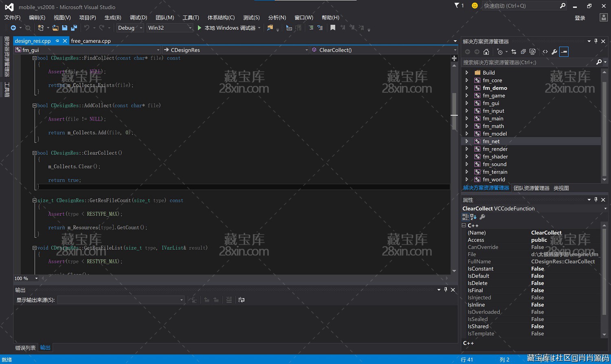Switch to the 错误列表 tab
Screen dimensions: 611x364
25,348
